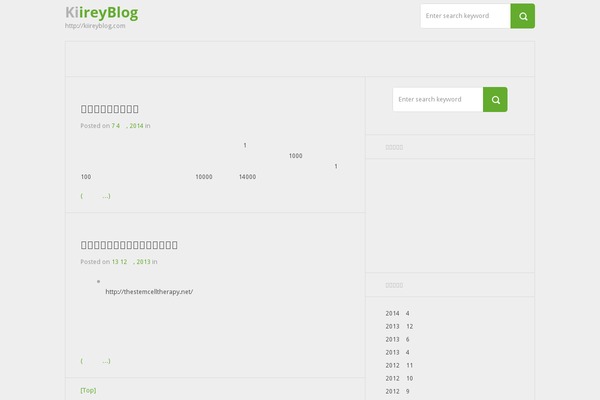Open the 2014 4 archive link
Screen dimensions: 600x400
click(x=398, y=313)
